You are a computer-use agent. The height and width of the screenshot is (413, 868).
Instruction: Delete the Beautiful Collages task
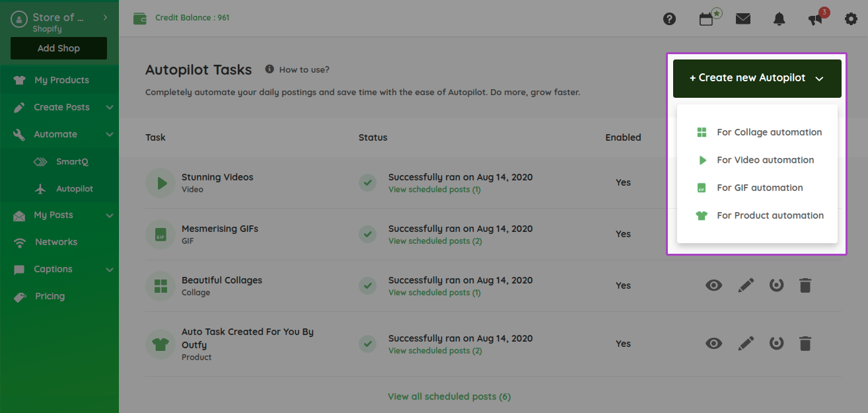[805, 285]
